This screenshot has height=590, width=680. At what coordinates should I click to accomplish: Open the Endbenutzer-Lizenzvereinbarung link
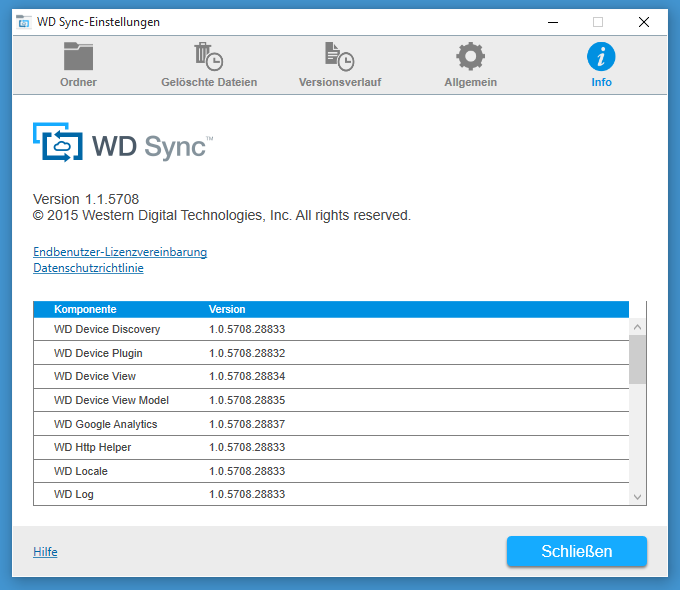[120, 252]
